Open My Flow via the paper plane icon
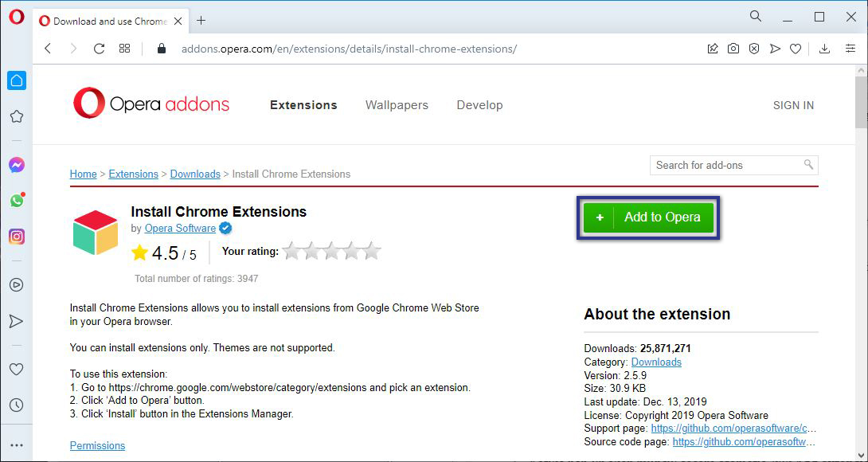The image size is (868, 462). [775, 49]
